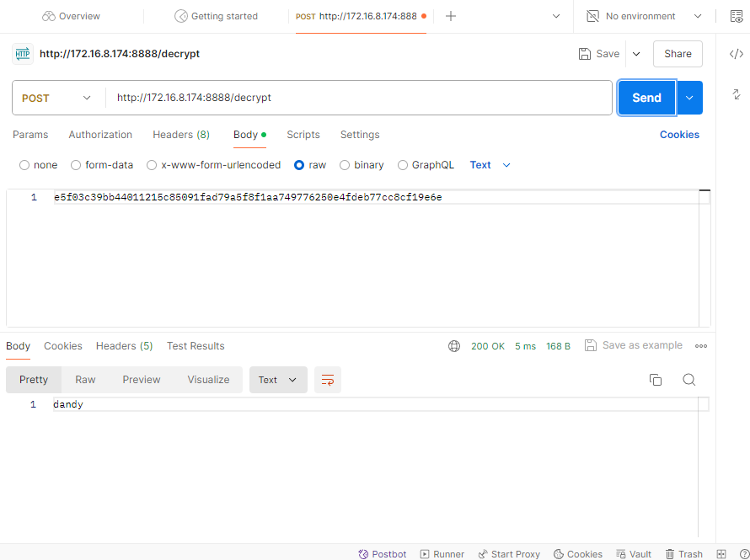Select the POST request tab

[x=361, y=16]
